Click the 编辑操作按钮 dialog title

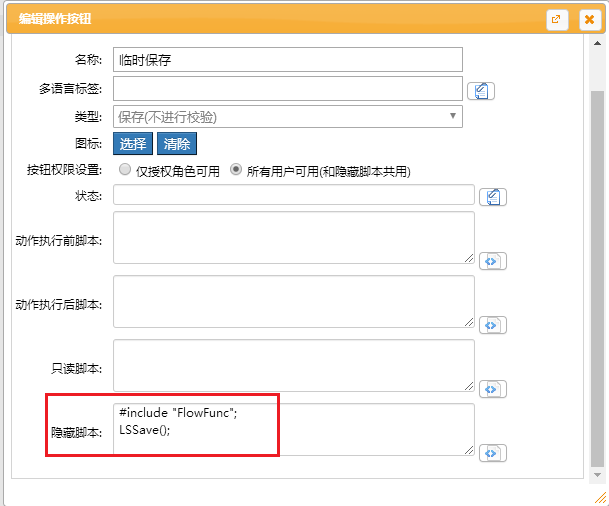[x=55, y=19]
